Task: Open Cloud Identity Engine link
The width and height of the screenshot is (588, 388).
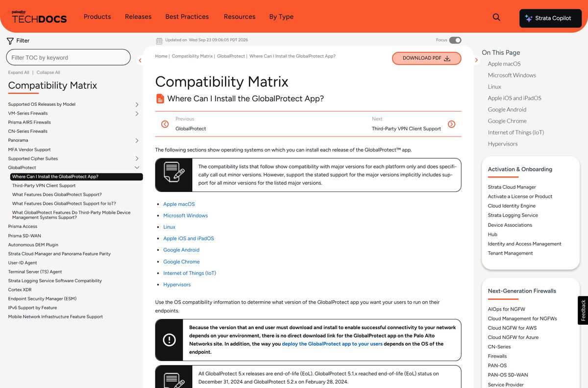Action: 512,206
